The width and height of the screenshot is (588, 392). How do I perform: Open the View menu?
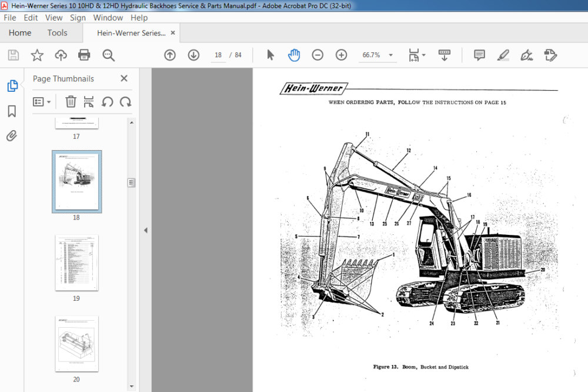click(x=54, y=18)
